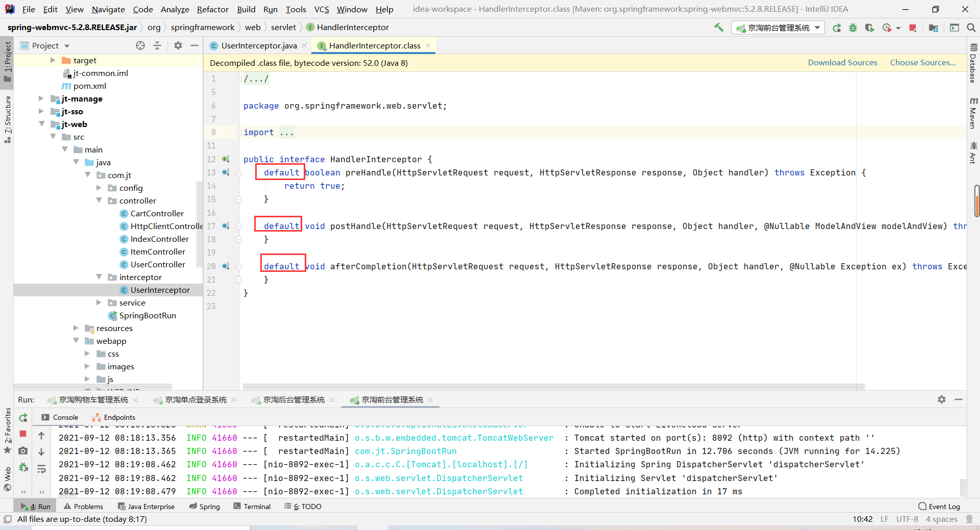Click the editor horizontal scrollbar
980x530 pixels.
(553, 387)
